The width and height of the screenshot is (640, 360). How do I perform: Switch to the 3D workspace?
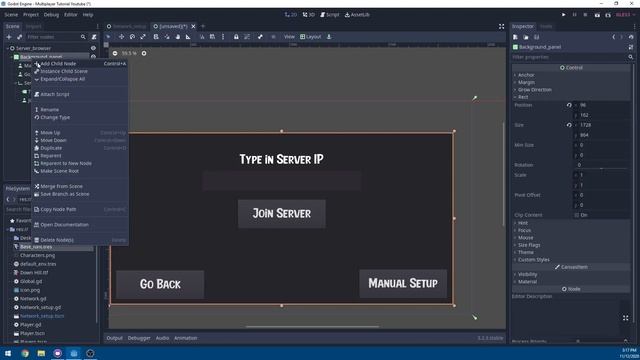pyautogui.click(x=309, y=15)
